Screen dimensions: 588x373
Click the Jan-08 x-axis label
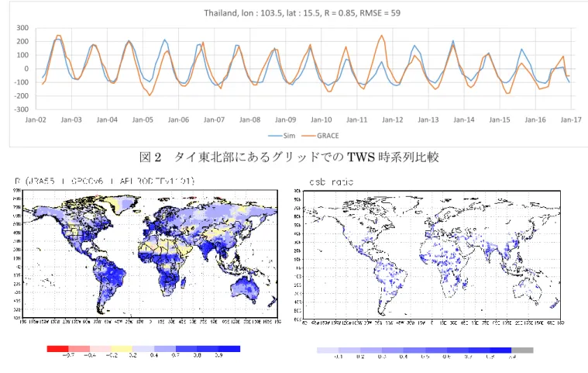249,119
